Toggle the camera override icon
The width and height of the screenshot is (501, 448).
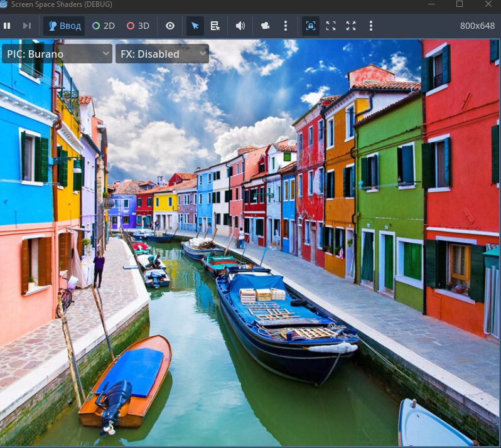click(x=265, y=26)
